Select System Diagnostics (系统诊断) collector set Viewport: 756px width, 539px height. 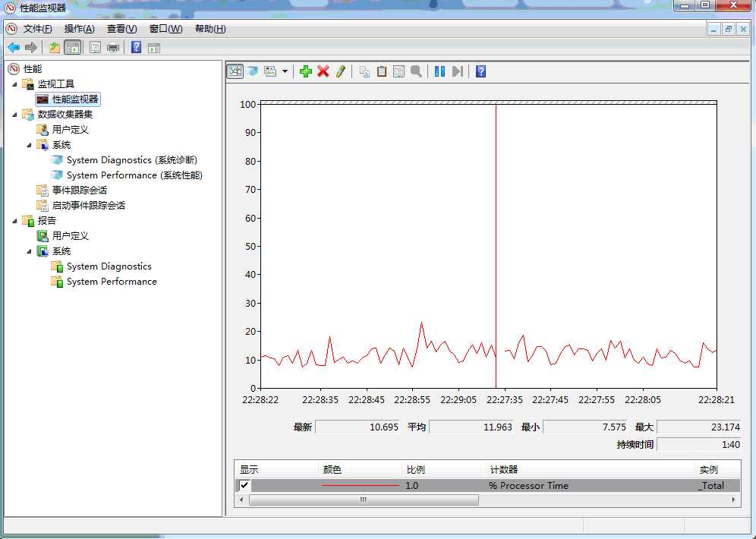click(131, 160)
